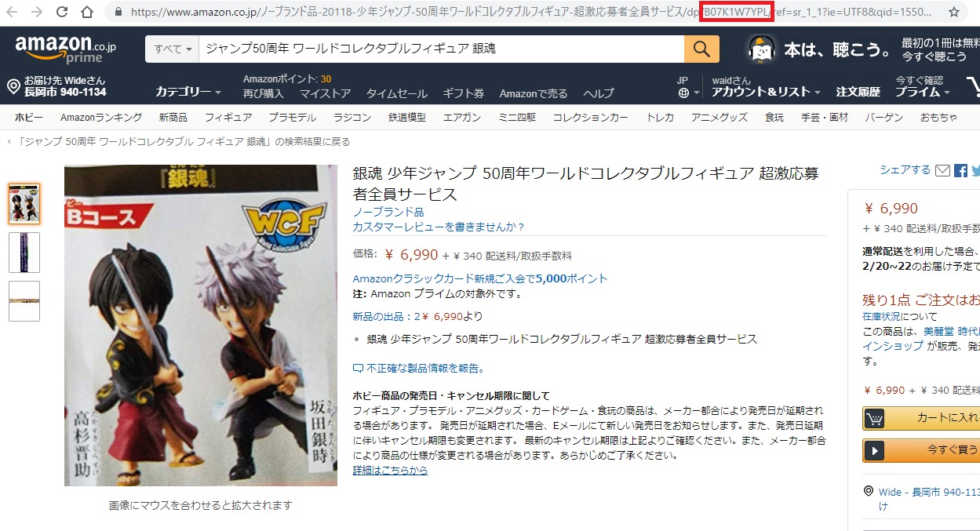Select first product image thumbnail
Screen dimensions: 980x531
click(24, 204)
